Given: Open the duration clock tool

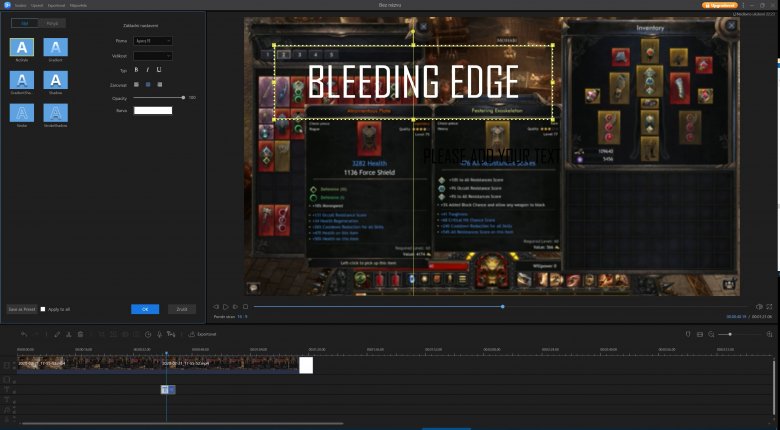Looking at the screenshot, I should pyautogui.click(x=148, y=334).
